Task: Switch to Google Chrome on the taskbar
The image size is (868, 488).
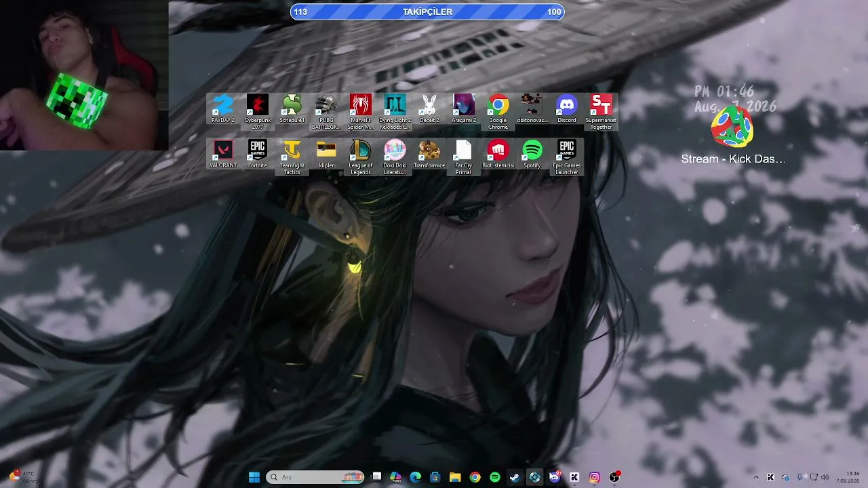Action: (x=475, y=477)
